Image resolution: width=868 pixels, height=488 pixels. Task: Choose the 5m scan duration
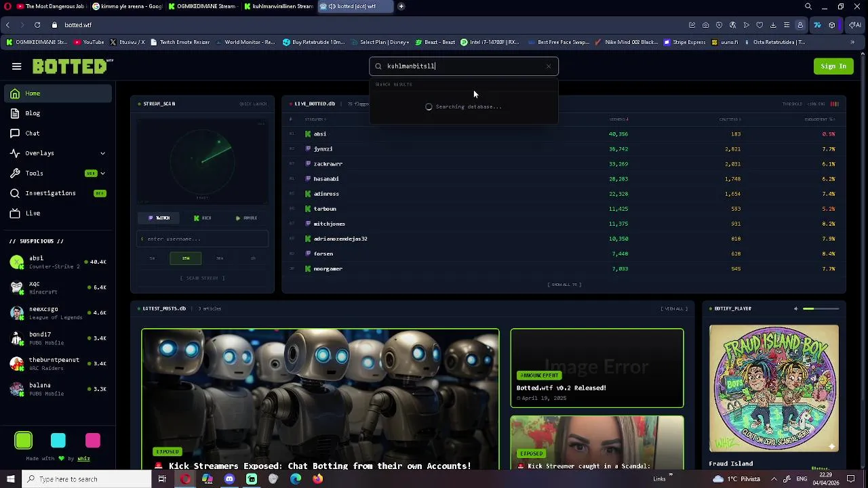pos(153,258)
